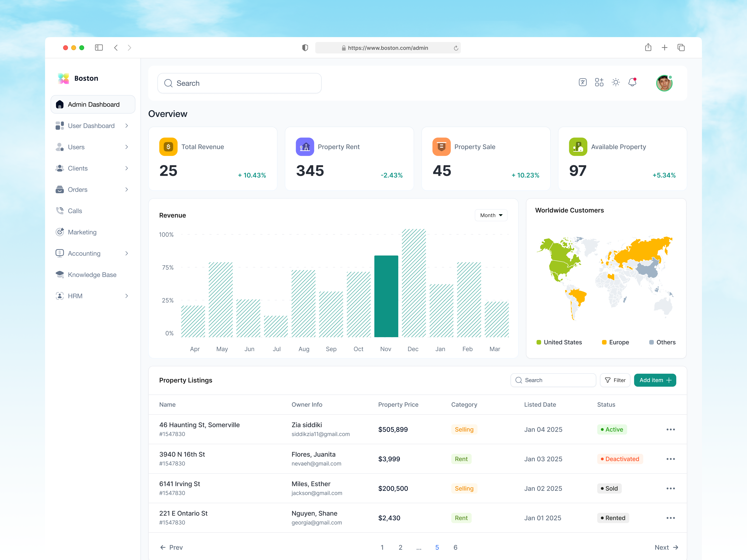The image size is (747, 560).
Task: Open notifications via the bell icon
Action: [632, 82]
